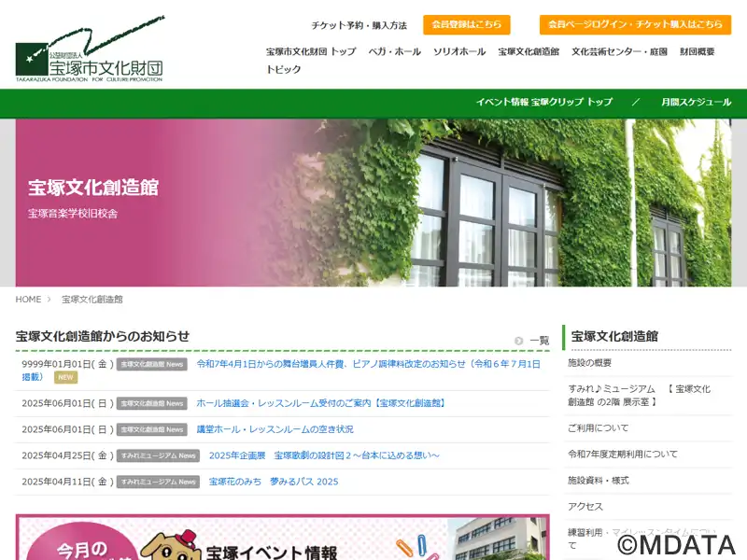Open 宝塚花のみち 夢みるパス 2025 link
Viewport: 747px width, 560px height.
click(274, 482)
